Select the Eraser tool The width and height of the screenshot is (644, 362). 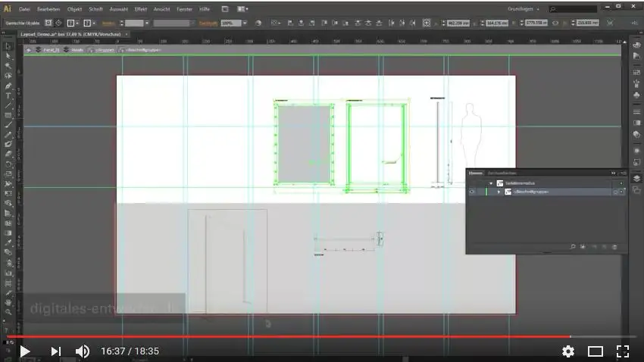8,154
